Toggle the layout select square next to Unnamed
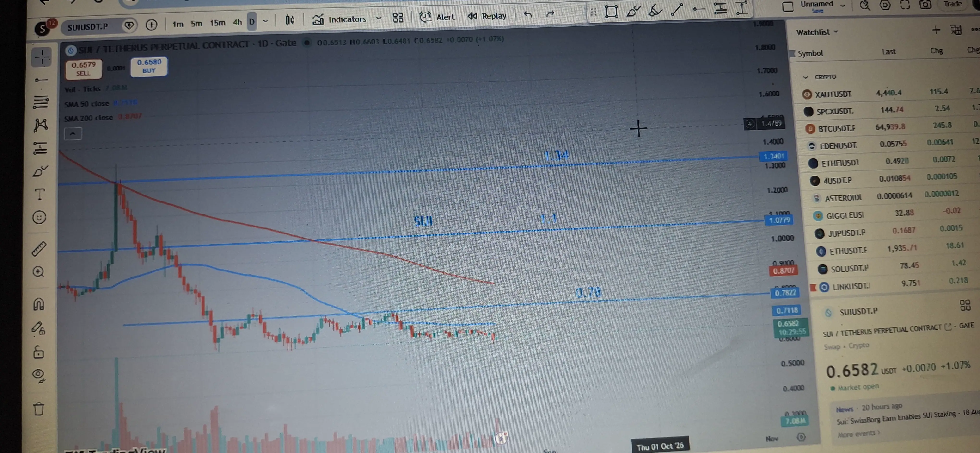 tap(788, 6)
